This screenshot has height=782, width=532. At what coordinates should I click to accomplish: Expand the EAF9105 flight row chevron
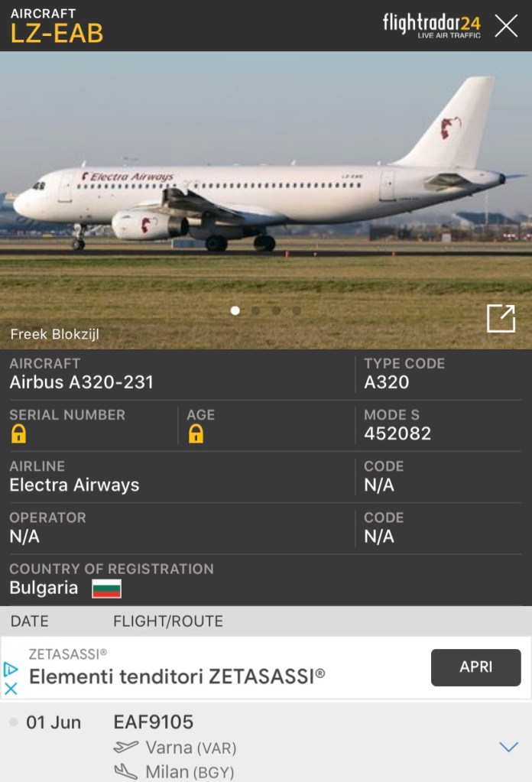[x=508, y=747]
